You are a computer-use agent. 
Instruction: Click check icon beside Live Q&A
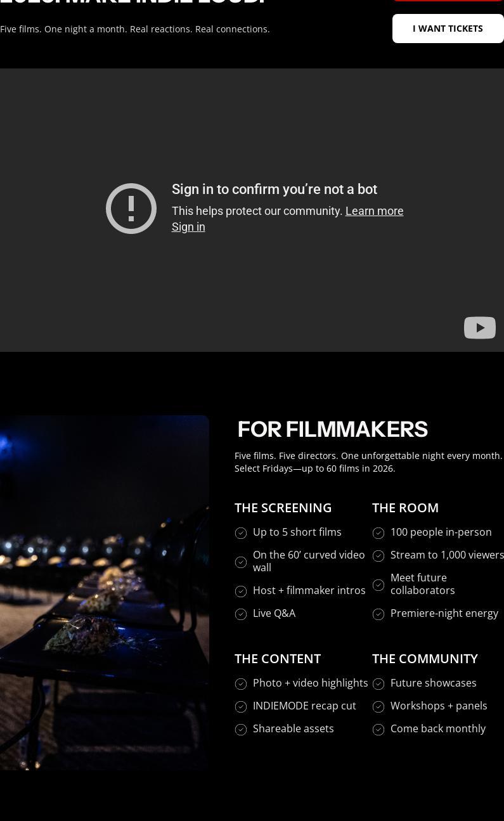tap(241, 614)
